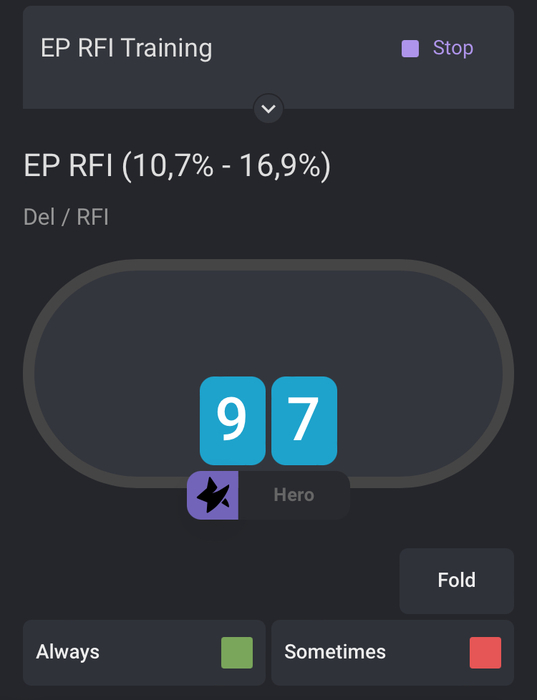Click the red Sometimes color swatch
Viewport: 537px width, 700px height.
(485, 652)
